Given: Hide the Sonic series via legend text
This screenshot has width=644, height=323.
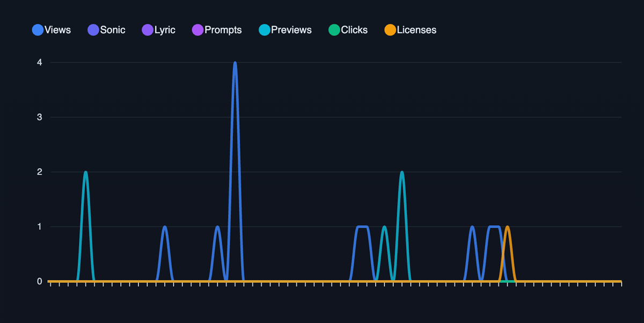Looking at the screenshot, I should (113, 30).
